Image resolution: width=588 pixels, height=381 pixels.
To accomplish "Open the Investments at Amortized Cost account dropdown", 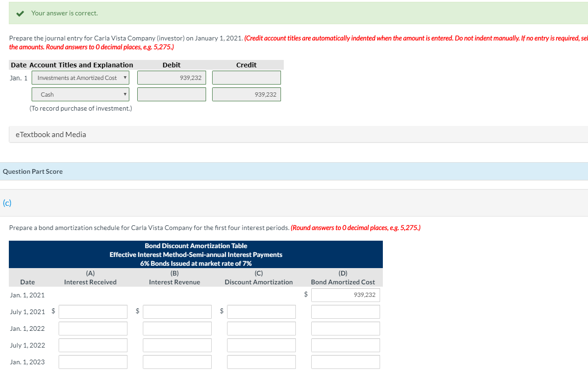I will point(126,78).
